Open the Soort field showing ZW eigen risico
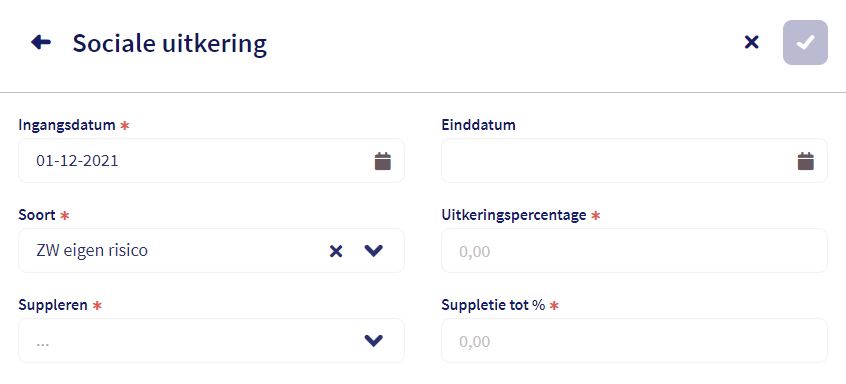The width and height of the screenshot is (846, 384). (212, 251)
